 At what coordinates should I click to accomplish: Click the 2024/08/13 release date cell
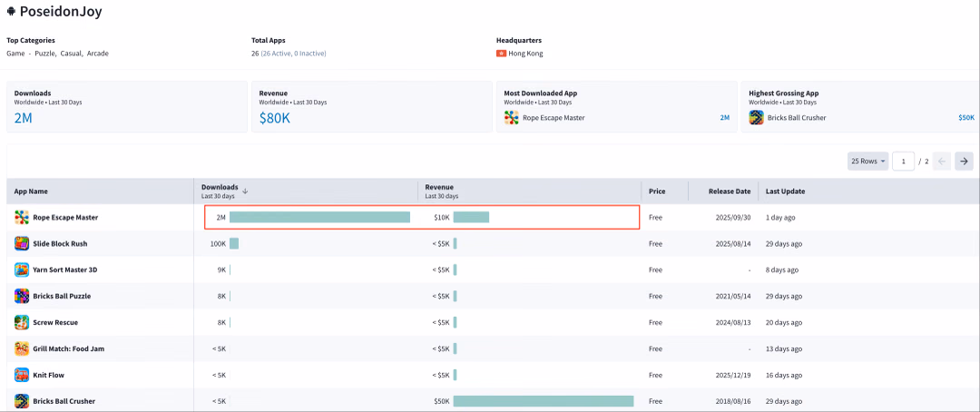coord(733,322)
